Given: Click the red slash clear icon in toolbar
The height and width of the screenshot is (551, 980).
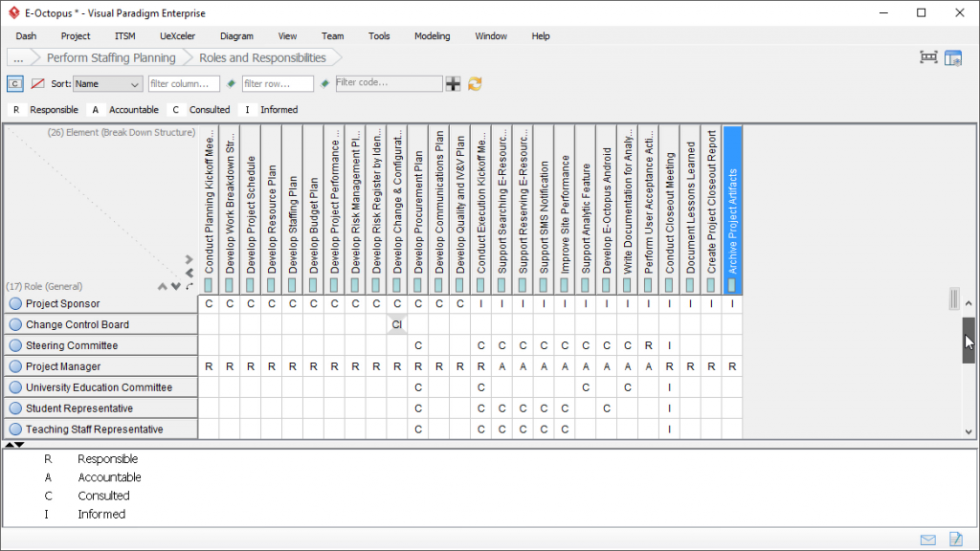Looking at the screenshot, I should (35, 83).
